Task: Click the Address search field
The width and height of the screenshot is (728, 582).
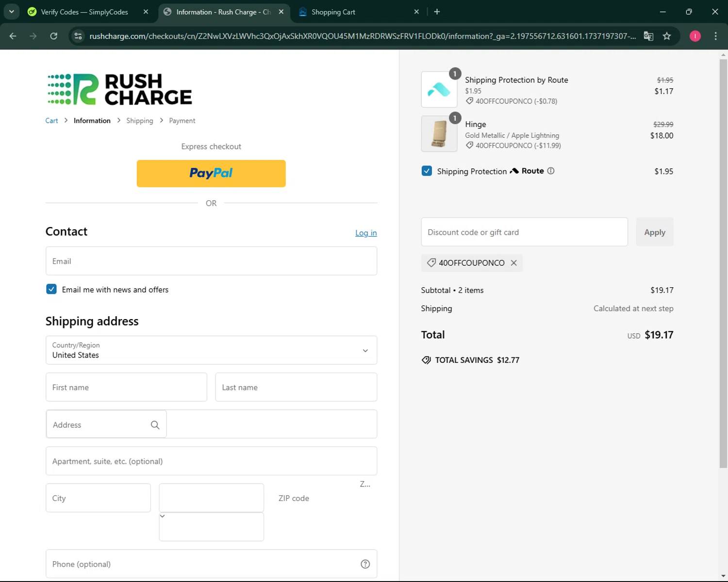Action: (x=106, y=424)
